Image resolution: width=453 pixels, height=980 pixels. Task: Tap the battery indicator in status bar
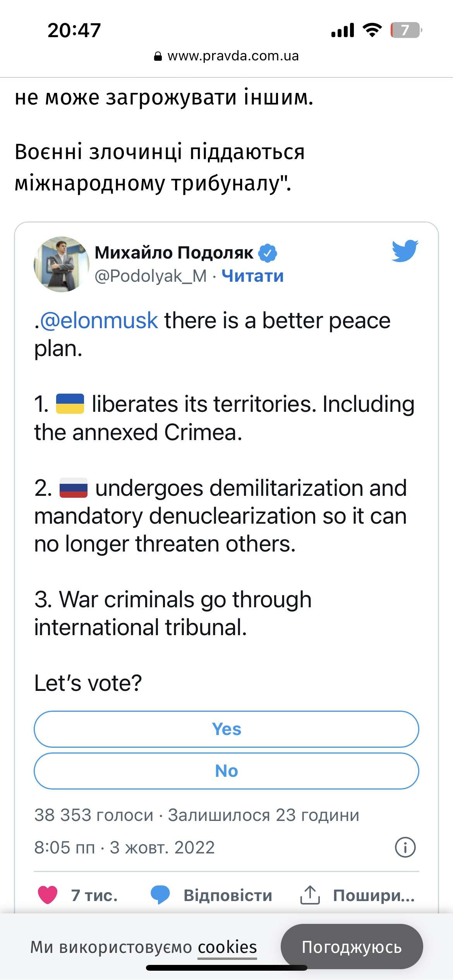[405, 30]
